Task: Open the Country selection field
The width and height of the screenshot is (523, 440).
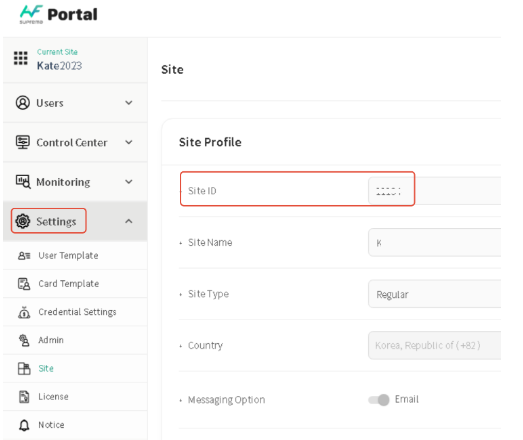Action: pos(434,345)
